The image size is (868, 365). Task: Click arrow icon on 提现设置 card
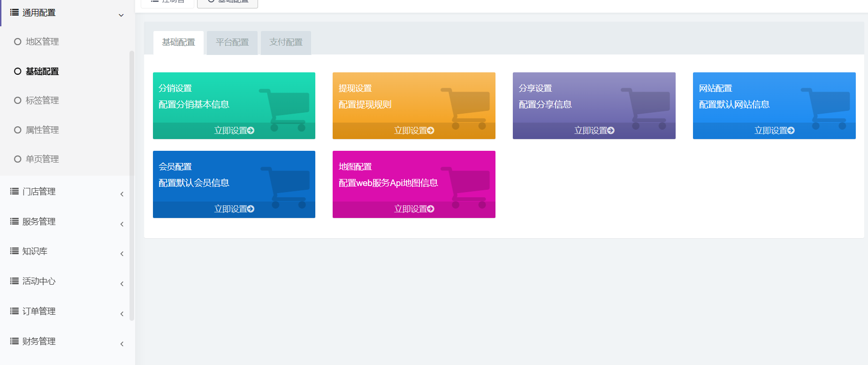(x=431, y=131)
